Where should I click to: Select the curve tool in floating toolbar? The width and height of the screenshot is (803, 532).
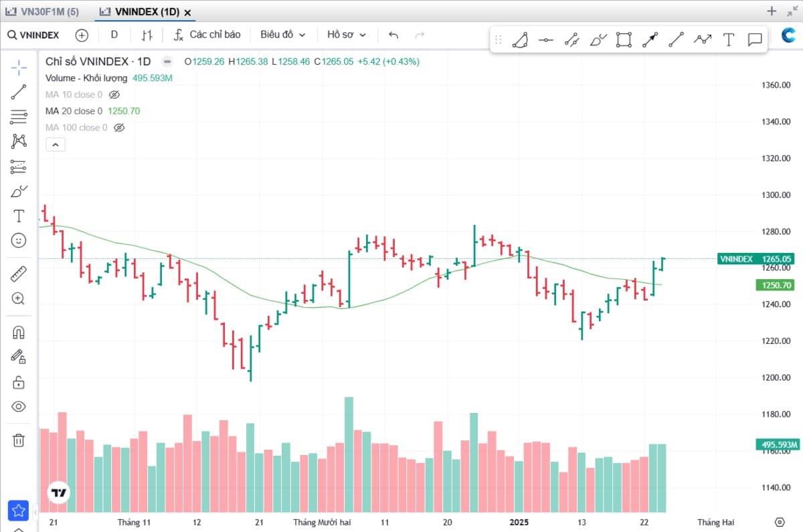click(520, 39)
